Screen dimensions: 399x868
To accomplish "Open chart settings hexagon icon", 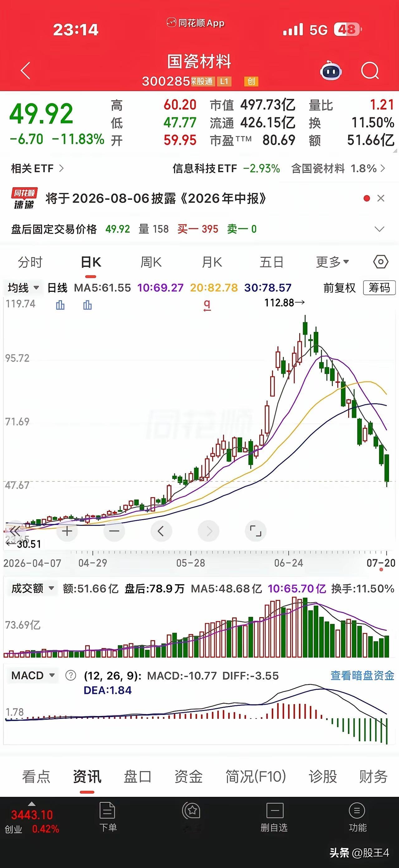I will pos(381,262).
